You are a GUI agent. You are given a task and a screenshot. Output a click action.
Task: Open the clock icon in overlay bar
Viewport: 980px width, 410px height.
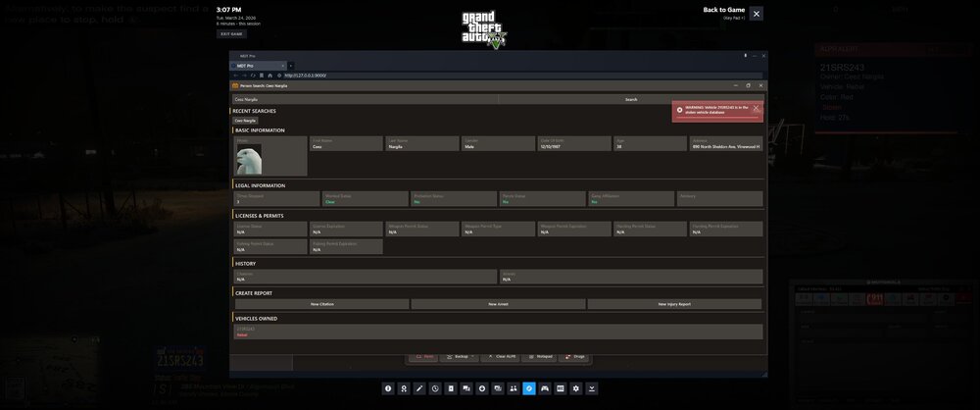coord(435,388)
